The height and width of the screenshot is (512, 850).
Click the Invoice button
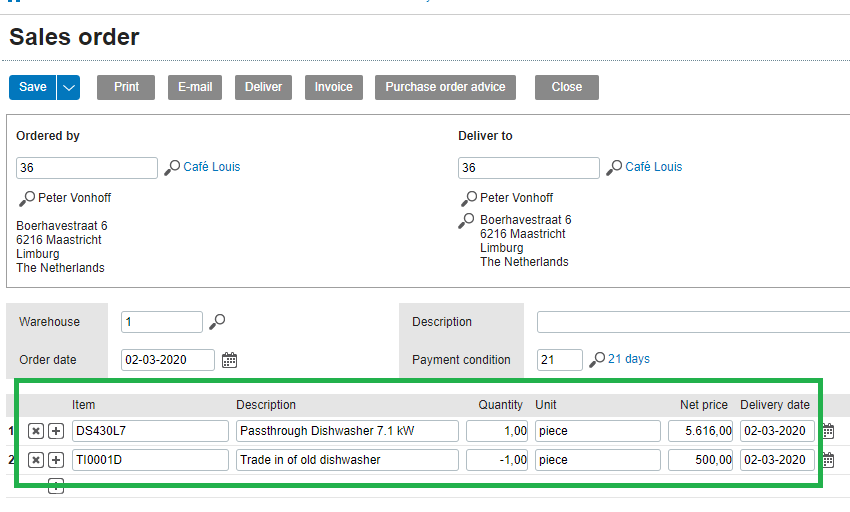point(333,87)
